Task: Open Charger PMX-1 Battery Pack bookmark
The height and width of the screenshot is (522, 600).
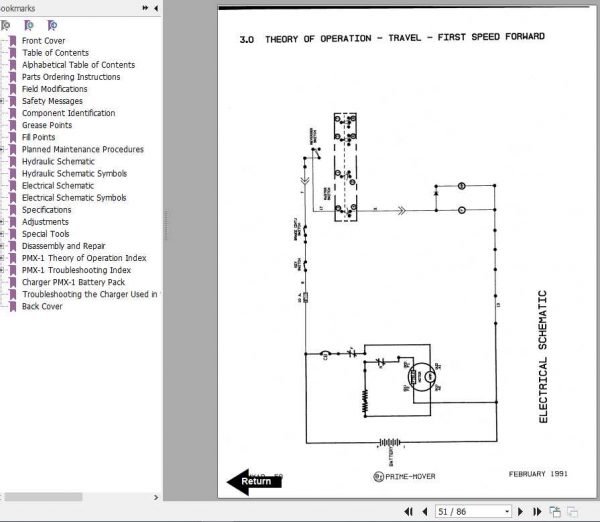Action: point(73,282)
